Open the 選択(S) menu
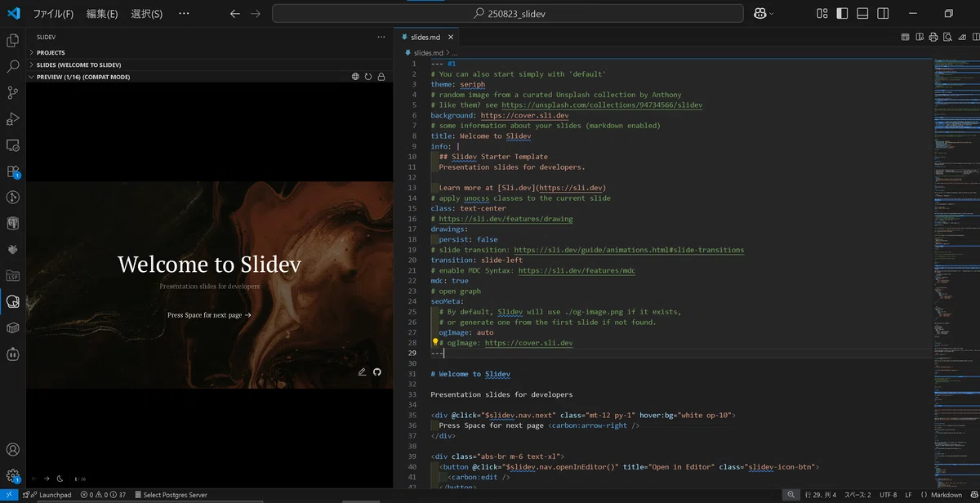 (x=147, y=13)
